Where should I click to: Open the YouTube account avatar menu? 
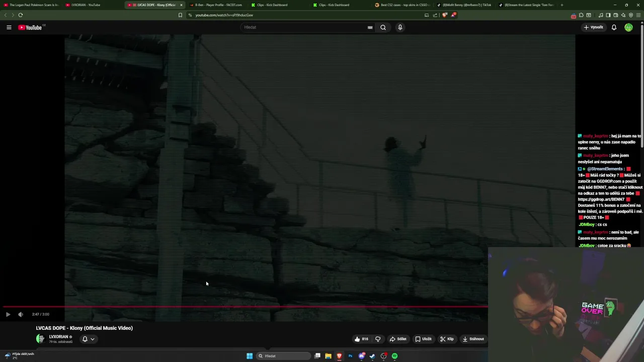[x=628, y=27]
